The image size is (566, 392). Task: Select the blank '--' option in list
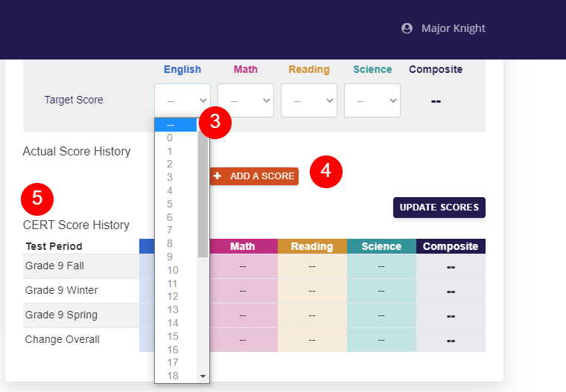coord(176,125)
